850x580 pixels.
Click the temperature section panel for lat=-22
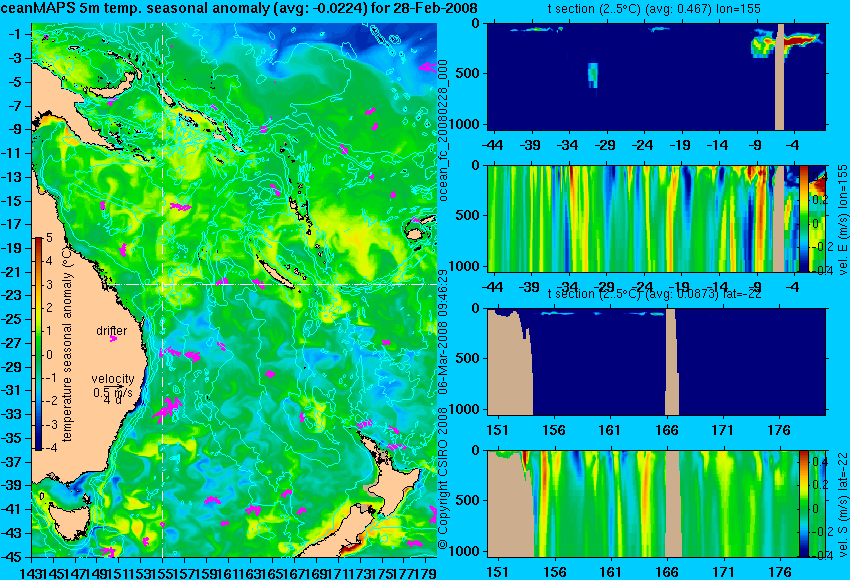tap(656, 362)
